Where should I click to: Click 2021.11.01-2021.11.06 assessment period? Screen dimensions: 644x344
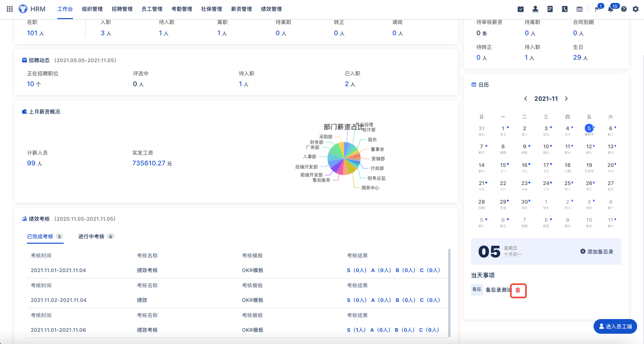coord(58,330)
